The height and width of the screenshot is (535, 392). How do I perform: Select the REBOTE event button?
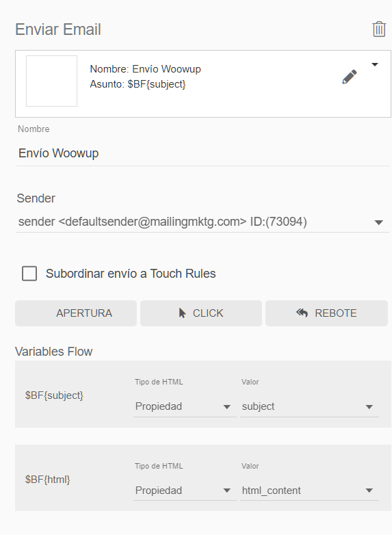326,313
